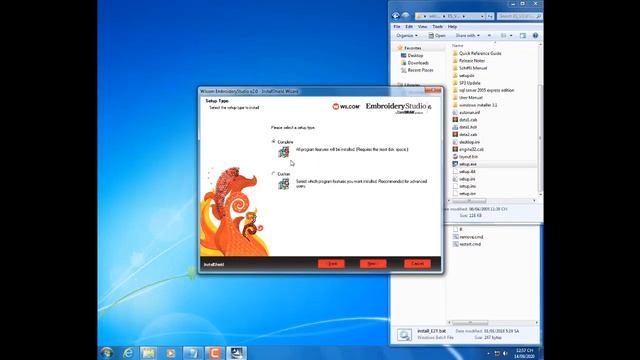
Task: Select the layout.bin file
Action: point(468,157)
